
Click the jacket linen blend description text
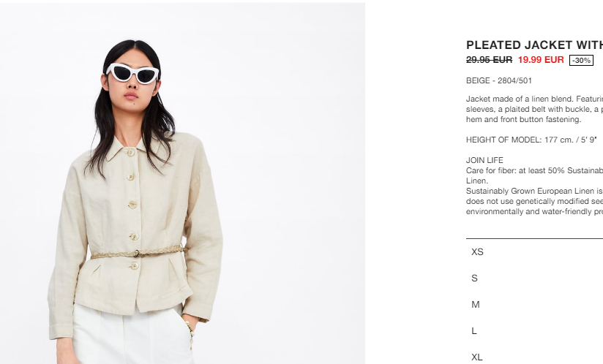coord(534,109)
